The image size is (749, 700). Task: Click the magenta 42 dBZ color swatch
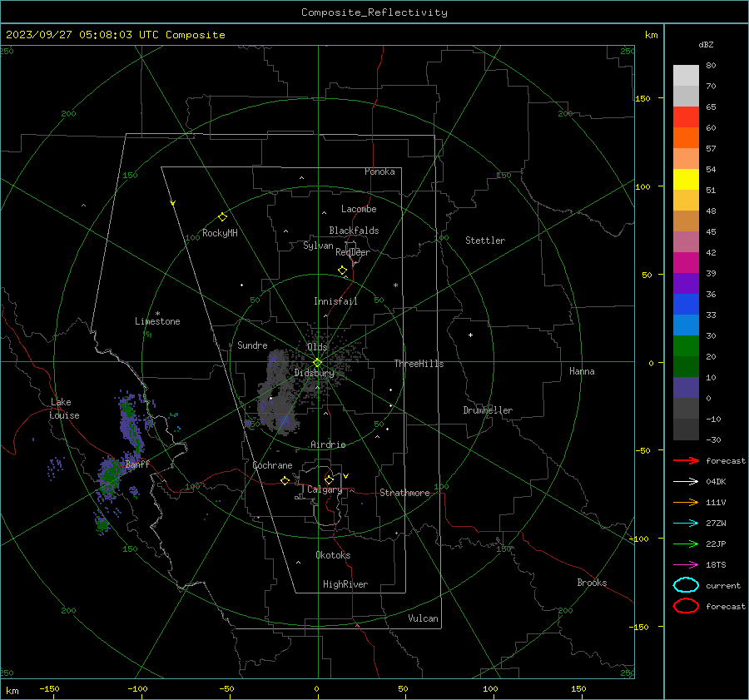[686, 262]
